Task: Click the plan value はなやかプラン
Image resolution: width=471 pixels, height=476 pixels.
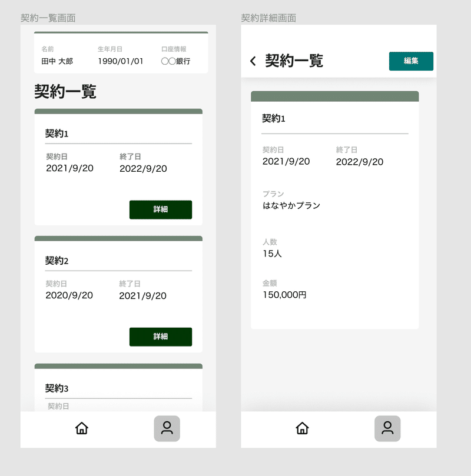Action: tap(291, 205)
